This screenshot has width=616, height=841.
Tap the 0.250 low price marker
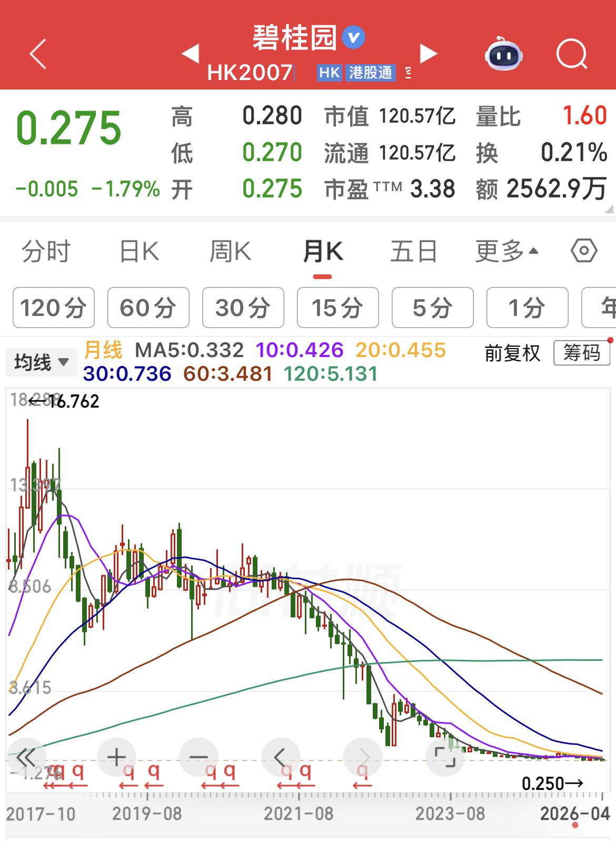(x=552, y=784)
